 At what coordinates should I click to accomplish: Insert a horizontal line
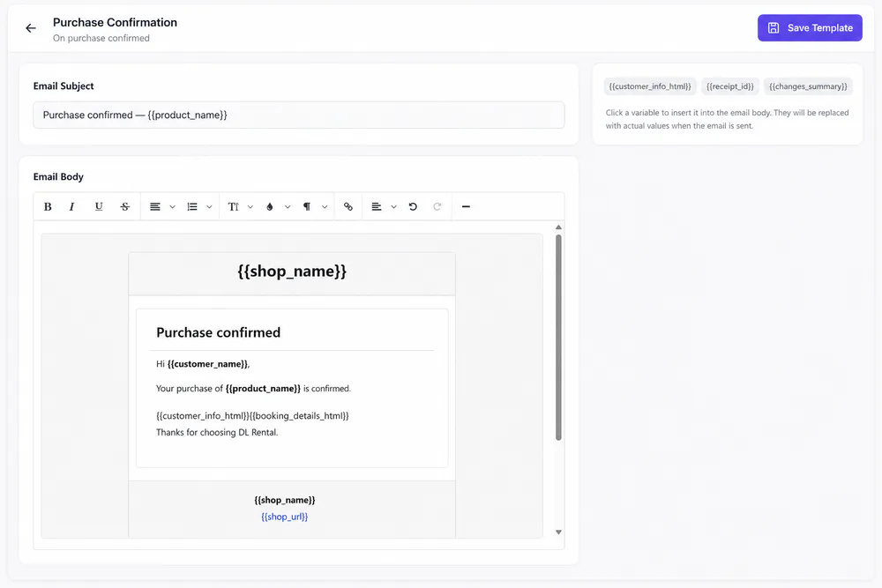point(466,207)
